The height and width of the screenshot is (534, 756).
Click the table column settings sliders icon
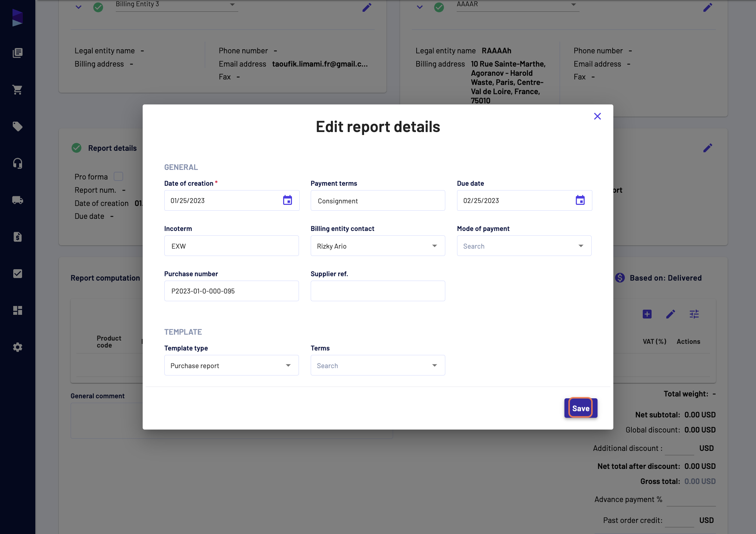[x=694, y=314]
